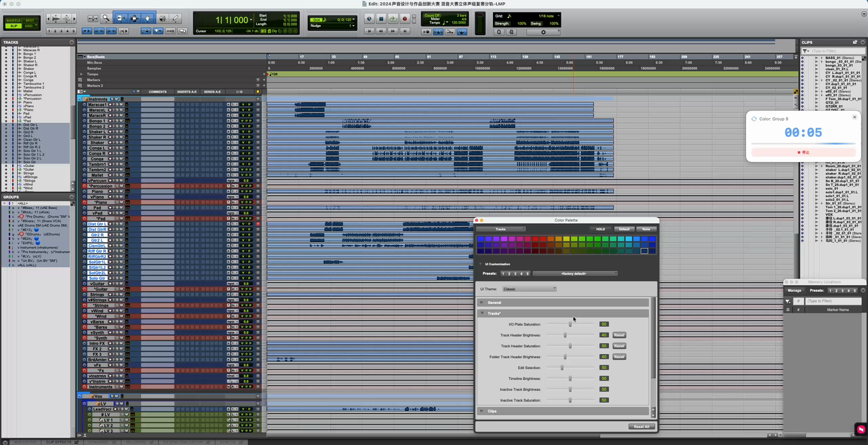Select UI preset 1 in Color Palette
868x445 pixels.
tap(503, 273)
